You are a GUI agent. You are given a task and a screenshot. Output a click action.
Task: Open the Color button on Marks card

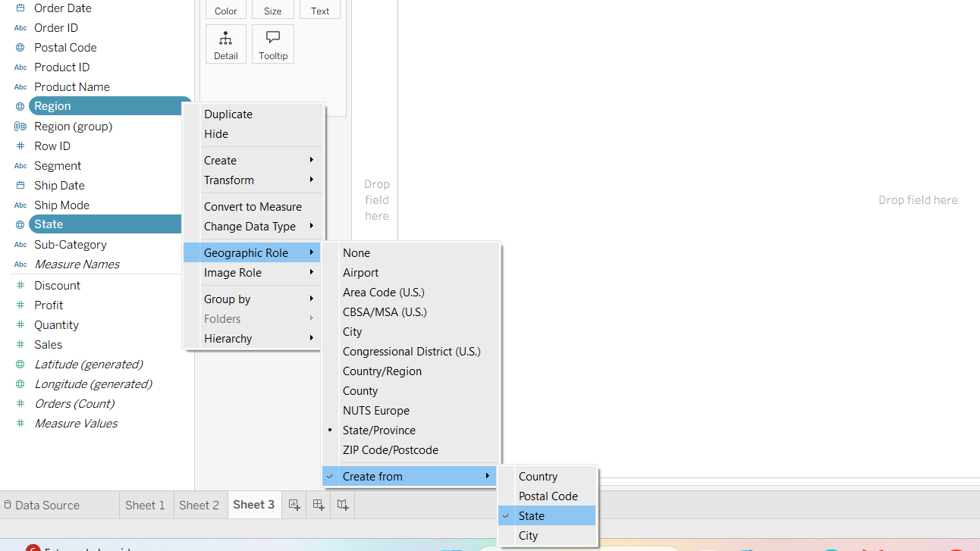point(225,10)
